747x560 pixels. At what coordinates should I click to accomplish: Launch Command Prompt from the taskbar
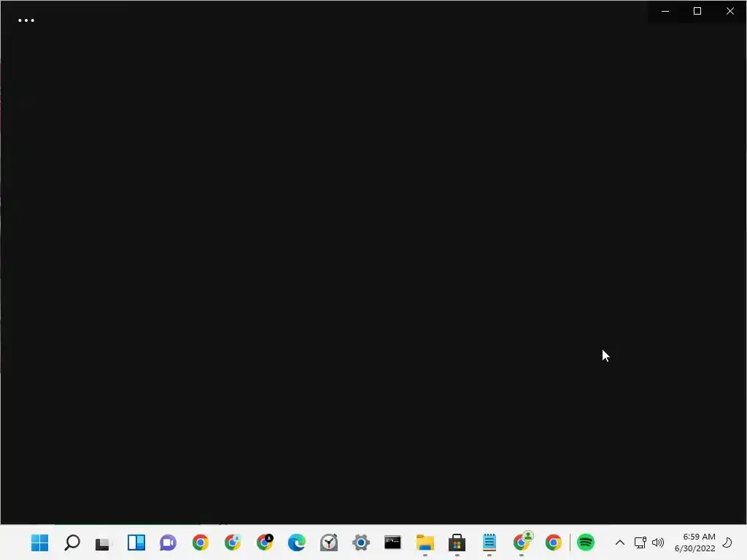coord(393,542)
